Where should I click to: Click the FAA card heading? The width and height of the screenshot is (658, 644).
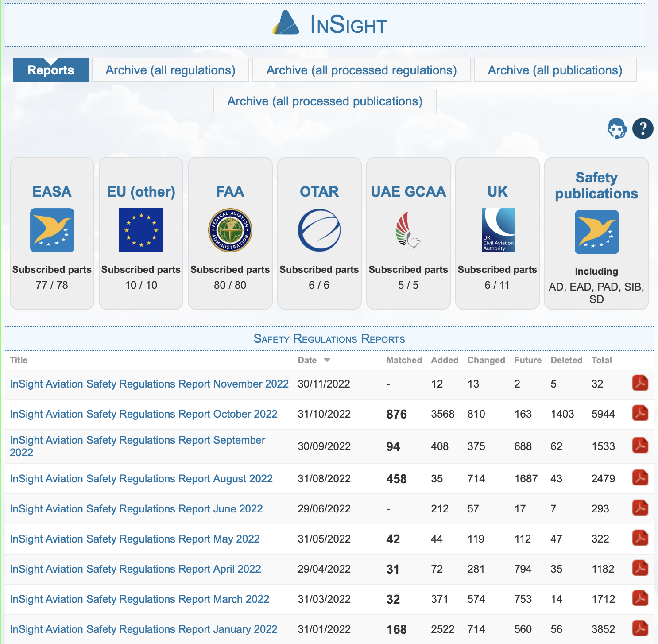[x=230, y=191]
